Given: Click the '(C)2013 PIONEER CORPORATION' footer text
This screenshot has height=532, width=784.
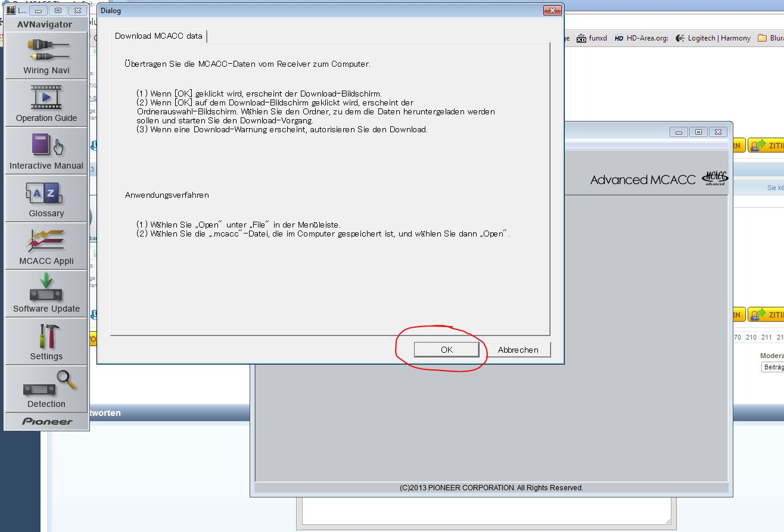Looking at the screenshot, I should pyautogui.click(x=491, y=487).
